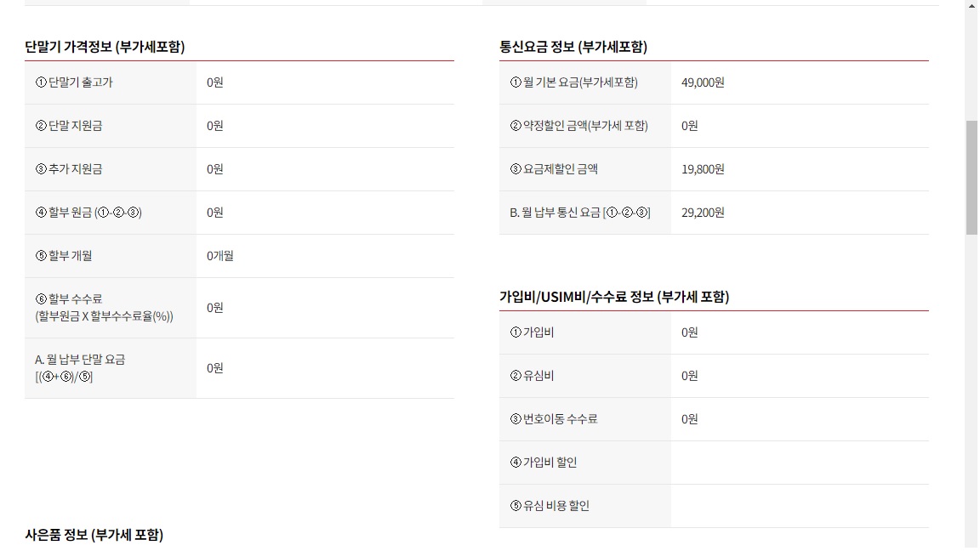980x551 pixels.
Task: Click the 사은품 정보 section heading
Action: coord(94,535)
